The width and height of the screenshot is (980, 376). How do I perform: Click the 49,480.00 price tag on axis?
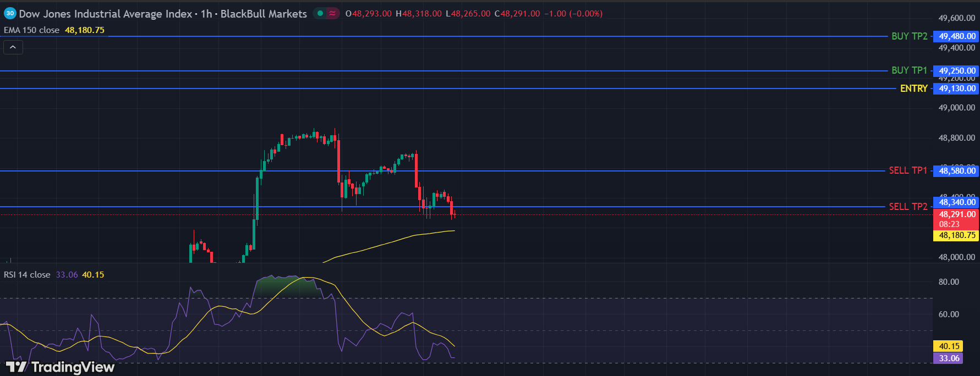coord(956,36)
